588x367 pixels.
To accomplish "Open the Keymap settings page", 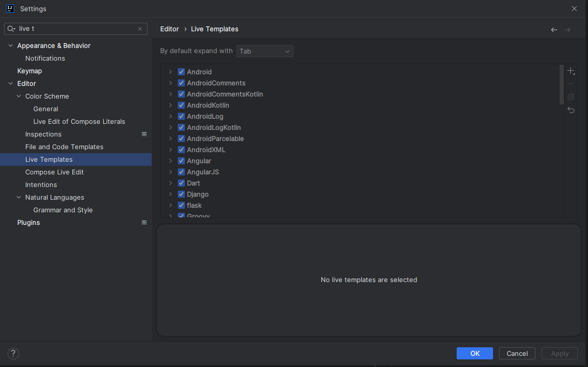I will [29, 71].
